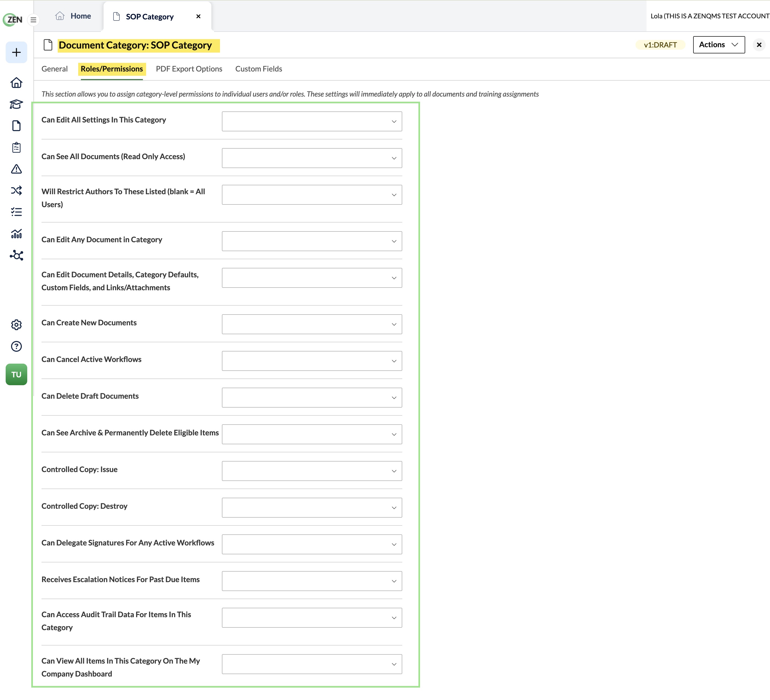Viewport: 770px width, 700px height.
Task: Open the Documents module in sidebar
Action: point(16,126)
